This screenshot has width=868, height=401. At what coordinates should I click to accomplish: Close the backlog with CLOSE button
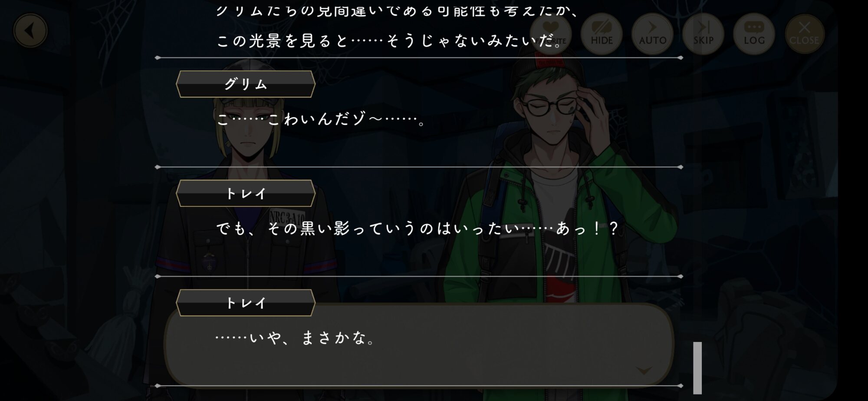point(804,34)
